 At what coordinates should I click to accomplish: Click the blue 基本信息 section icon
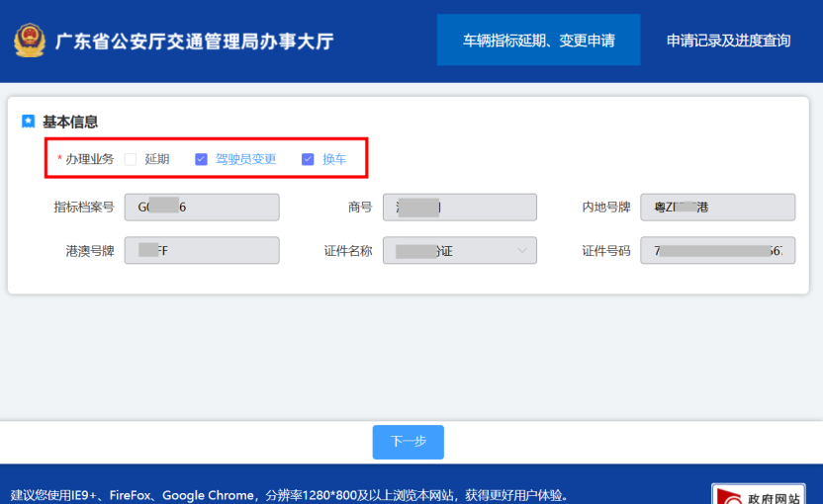pos(29,122)
